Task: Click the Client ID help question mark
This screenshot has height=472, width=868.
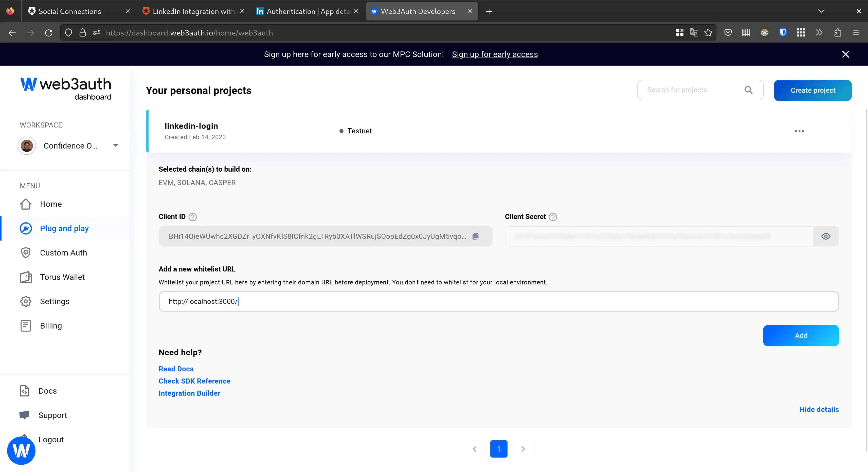Action: pyautogui.click(x=192, y=217)
